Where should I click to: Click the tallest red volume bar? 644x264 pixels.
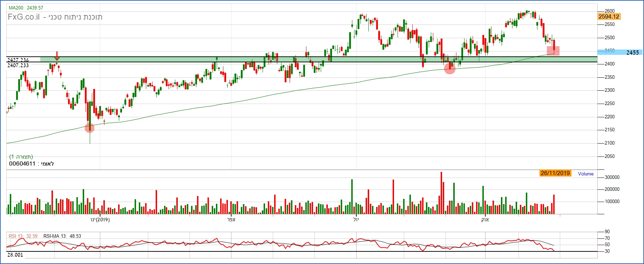click(441, 193)
